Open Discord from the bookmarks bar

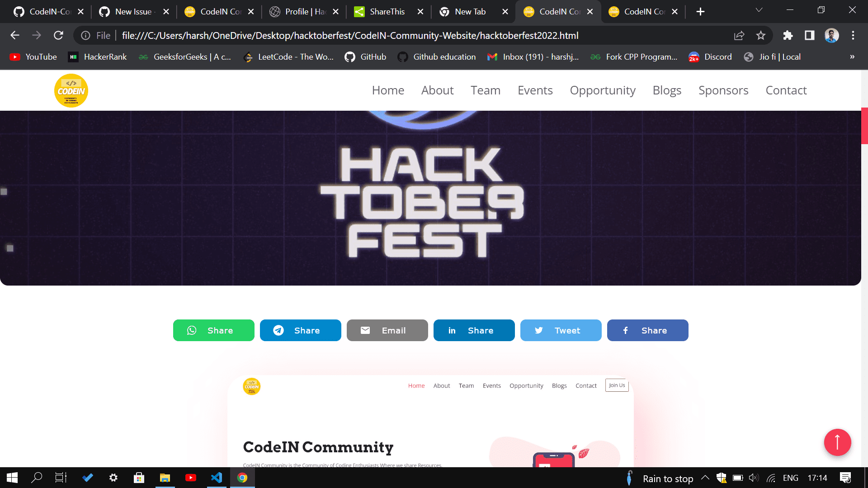[710, 57]
